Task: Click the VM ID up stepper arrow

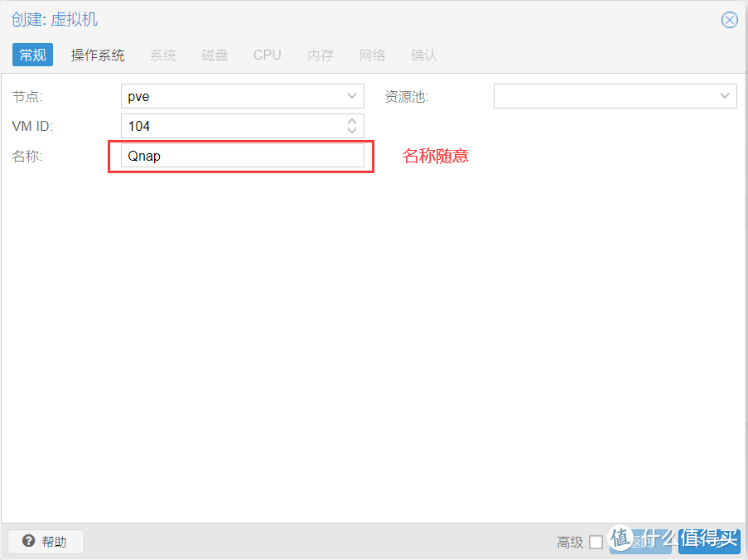Action: tap(354, 121)
